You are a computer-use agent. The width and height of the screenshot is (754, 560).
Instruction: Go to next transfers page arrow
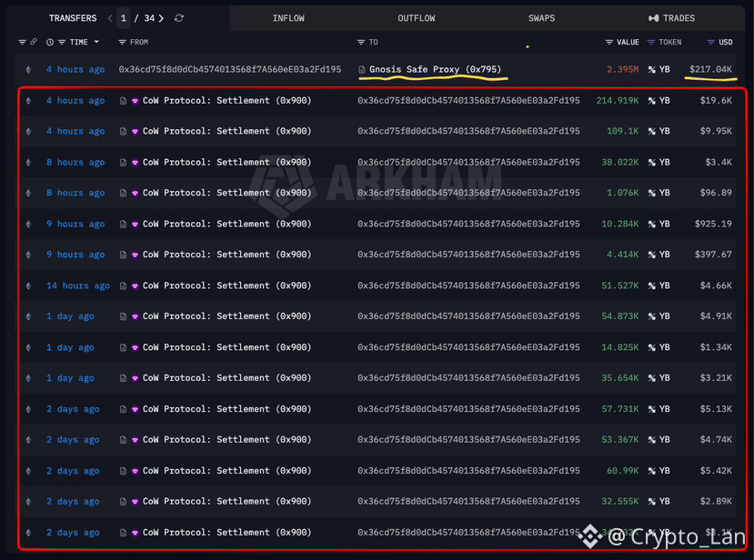[x=161, y=18]
